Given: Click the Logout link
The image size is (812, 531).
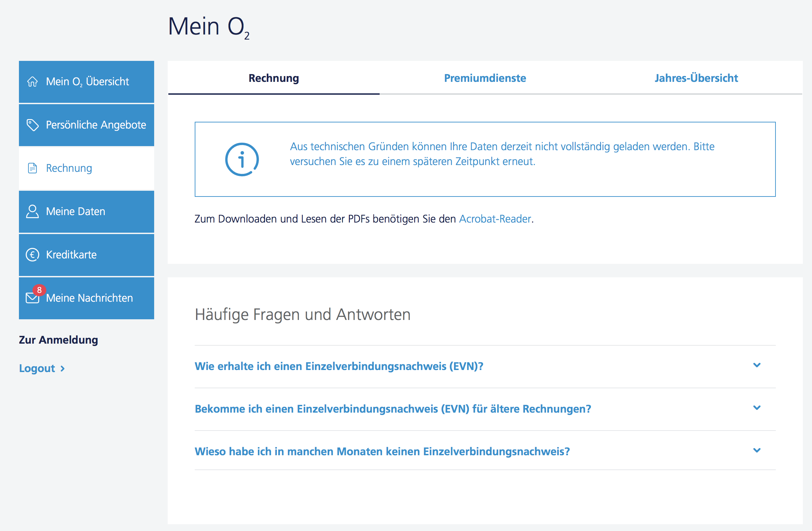Looking at the screenshot, I should click(x=37, y=369).
